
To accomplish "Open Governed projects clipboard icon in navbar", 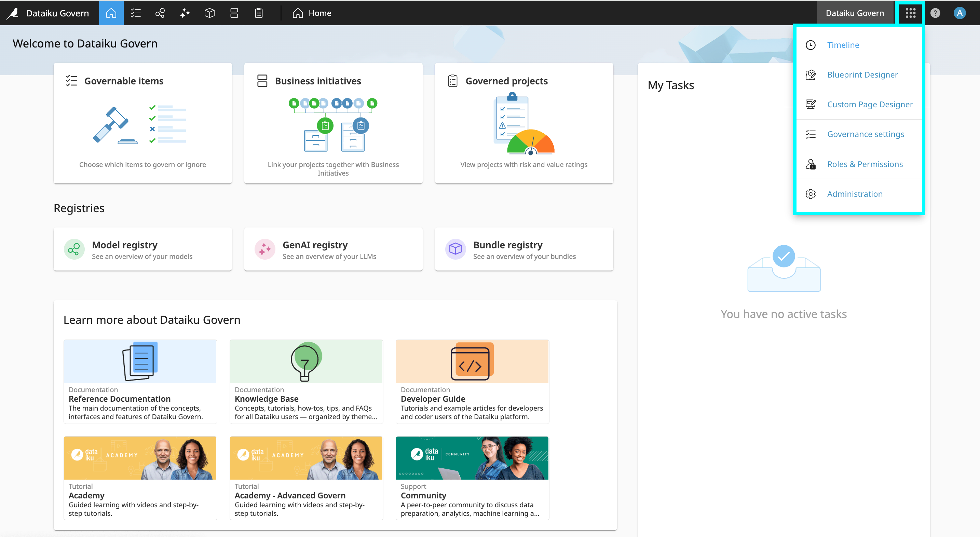I will [x=259, y=13].
